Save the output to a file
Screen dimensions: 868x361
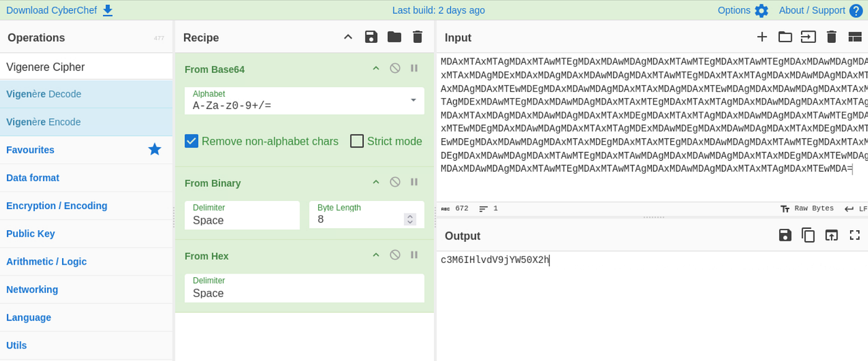(x=785, y=235)
